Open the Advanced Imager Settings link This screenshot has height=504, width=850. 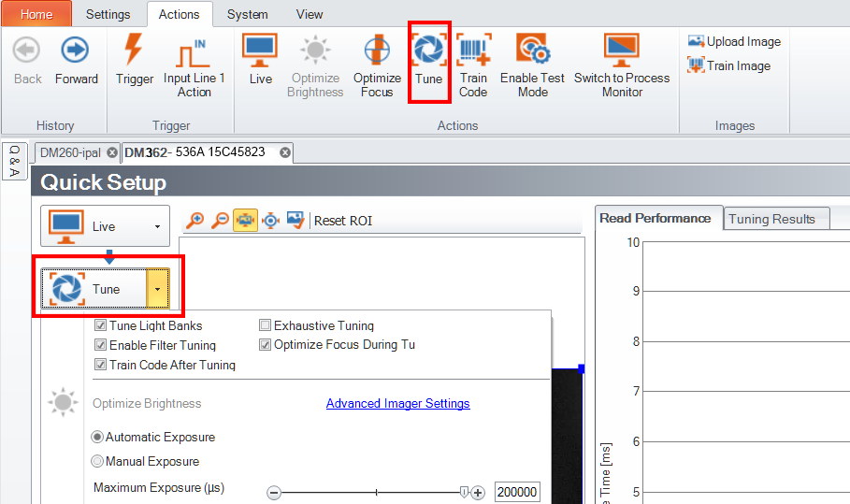[x=397, y=404]
